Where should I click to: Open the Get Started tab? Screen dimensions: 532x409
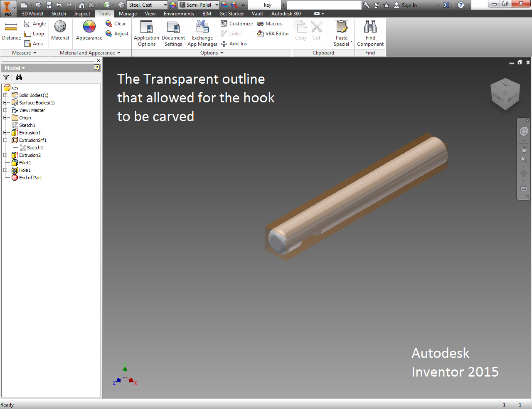231,14
